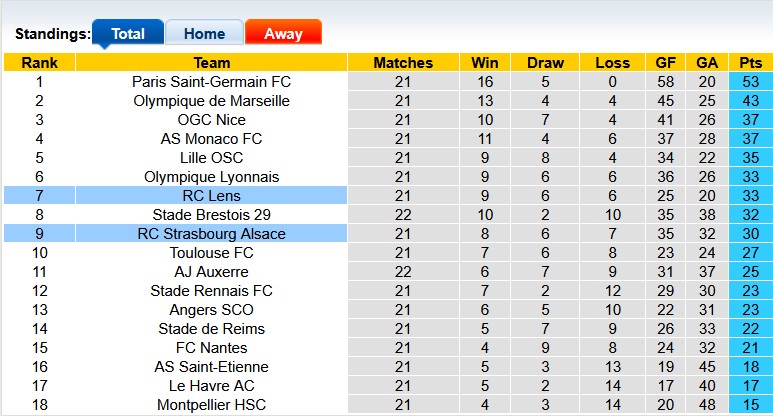Switch to the Total standings tab
773x416 pixels.
(128, 33)
